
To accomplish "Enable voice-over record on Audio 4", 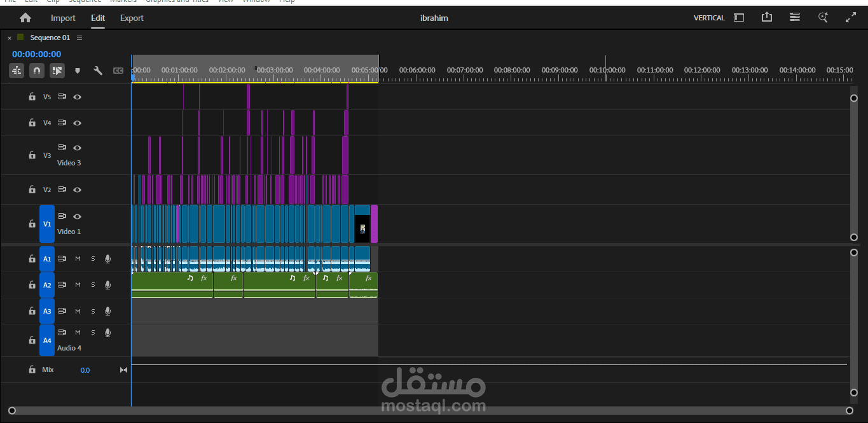I will pos(107,333).
